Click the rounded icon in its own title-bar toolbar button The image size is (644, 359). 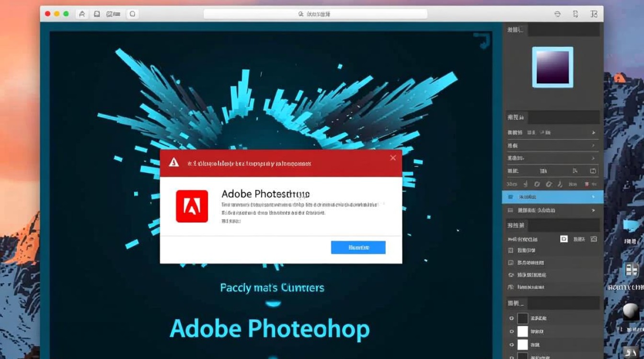pyautogui.click(x=133, y=14)
